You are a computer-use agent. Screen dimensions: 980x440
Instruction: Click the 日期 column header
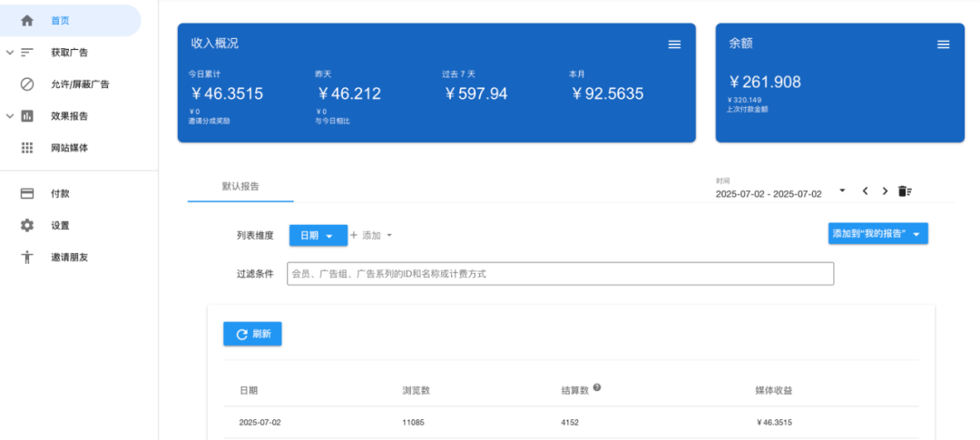(x=248, y=391)
